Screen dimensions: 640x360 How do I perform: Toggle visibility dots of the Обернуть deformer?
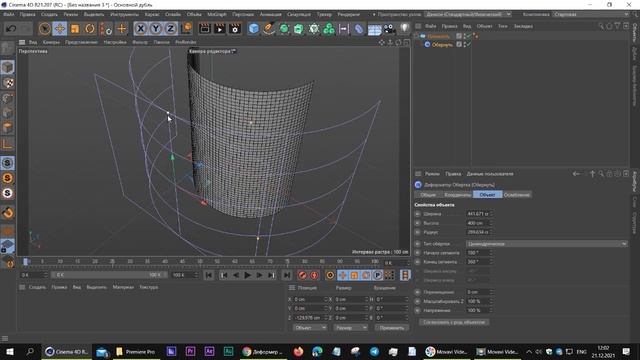pyautogui.click(x=464, y=44)
